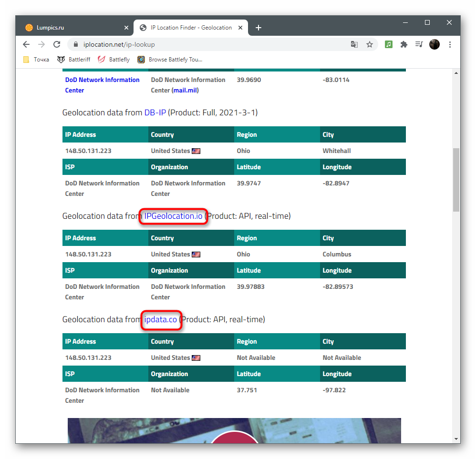Bookmark this page with star icon
476x459 pixels.
click(369, 44)
